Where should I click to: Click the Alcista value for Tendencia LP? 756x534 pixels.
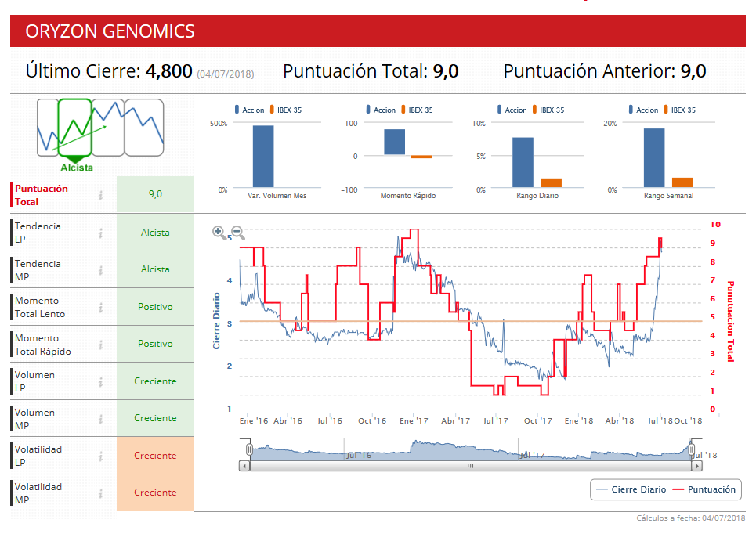pyautogui.click(x=155, y=233)
